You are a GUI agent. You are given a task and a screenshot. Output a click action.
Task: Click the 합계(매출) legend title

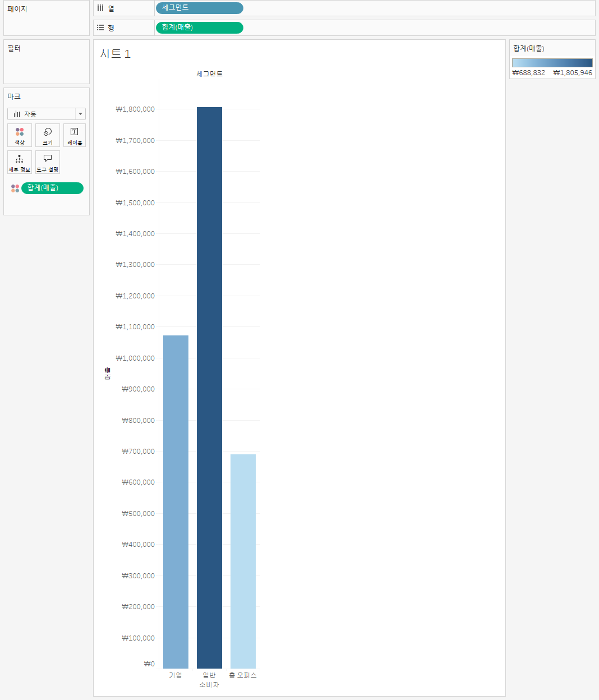tap(529, 48)
